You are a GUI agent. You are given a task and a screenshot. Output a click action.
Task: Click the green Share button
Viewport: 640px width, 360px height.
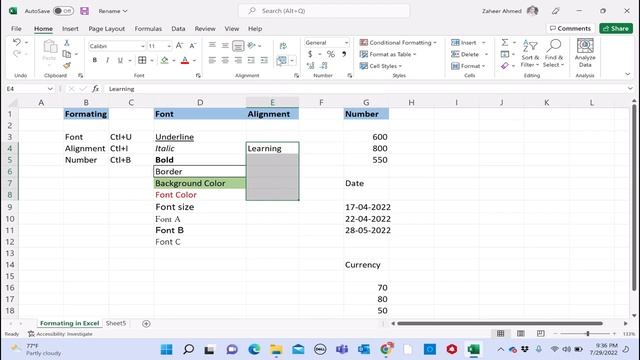[x=616, y=28]
